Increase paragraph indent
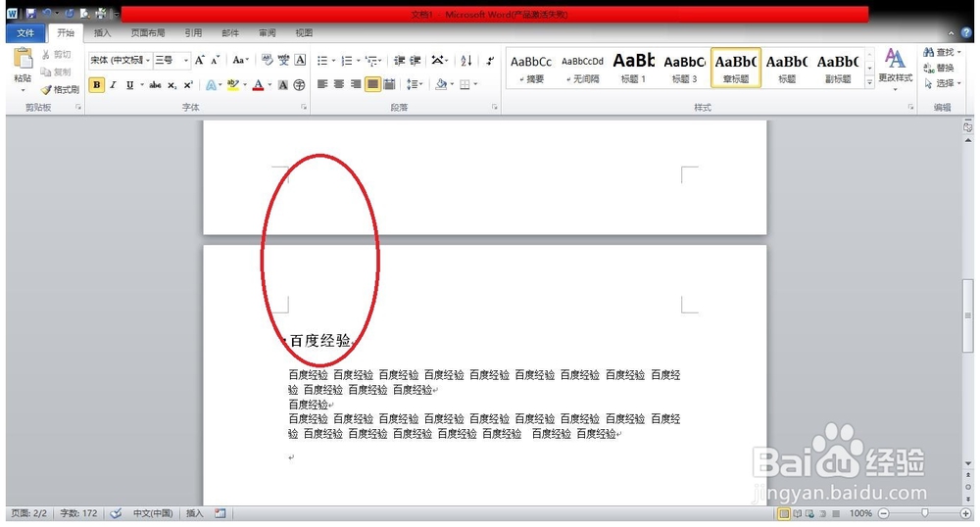The height and width of the screenshot is (527, 980). click(415, 61)
